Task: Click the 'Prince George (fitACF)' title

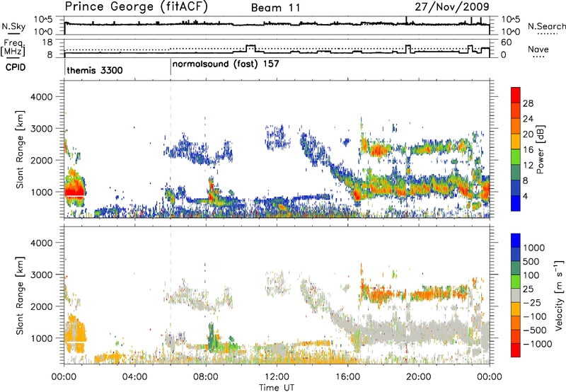Action: tap(136, 6)
